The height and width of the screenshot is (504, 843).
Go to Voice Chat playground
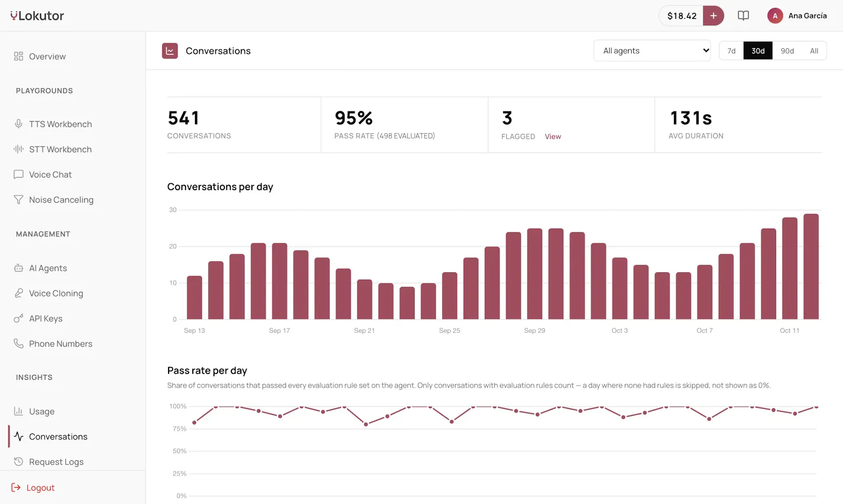tap(51, 174)
